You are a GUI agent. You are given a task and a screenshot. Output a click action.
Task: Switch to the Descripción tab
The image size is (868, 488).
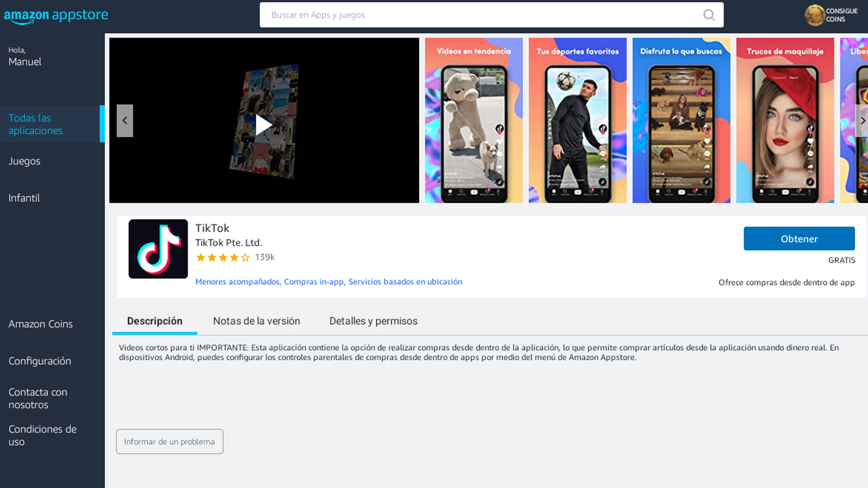point(155,321)
